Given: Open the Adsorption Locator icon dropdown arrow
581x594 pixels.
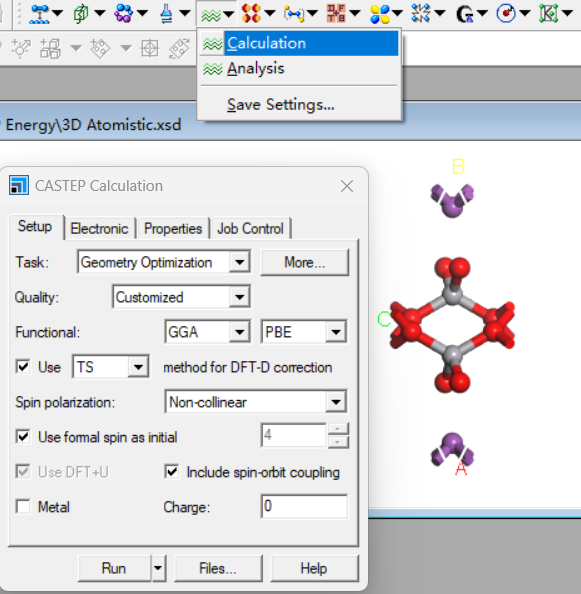Looking at the screenshot, I should [x=58, y=14].
